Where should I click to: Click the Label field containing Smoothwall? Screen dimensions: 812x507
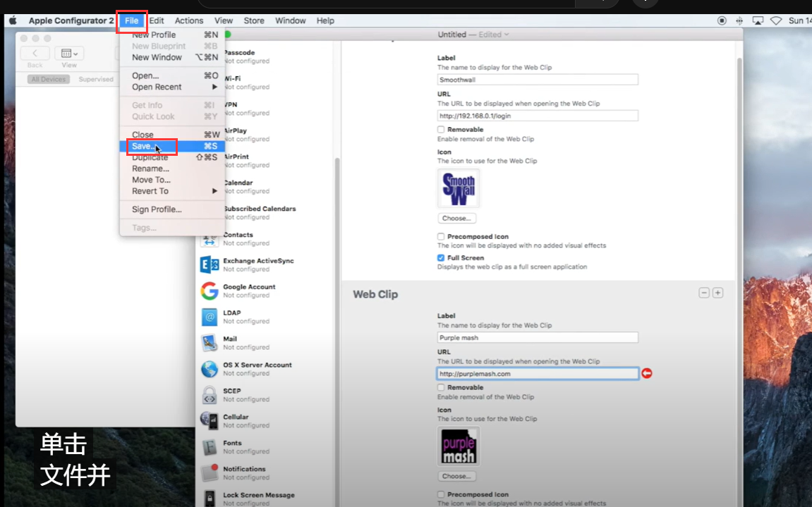point(538,80)
